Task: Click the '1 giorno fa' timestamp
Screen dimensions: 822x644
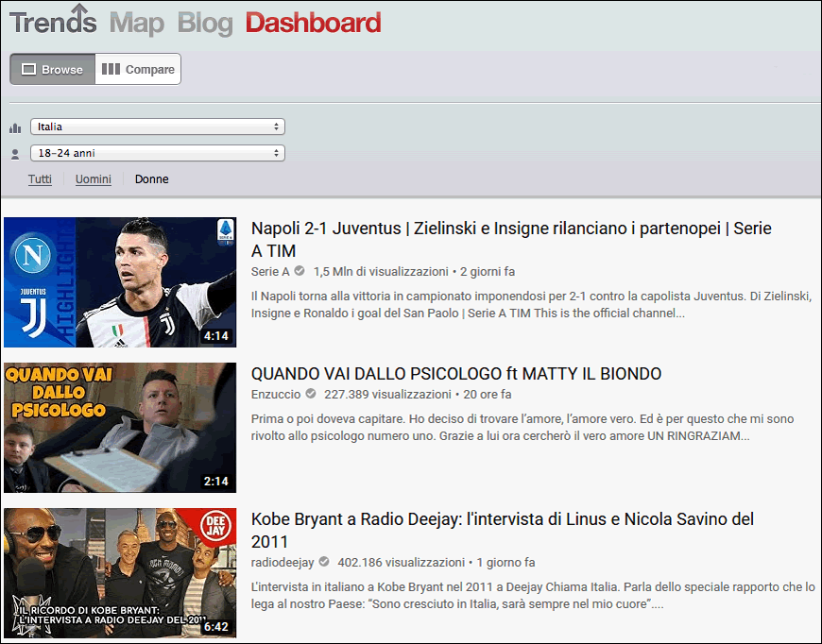Action: (505, 562)
